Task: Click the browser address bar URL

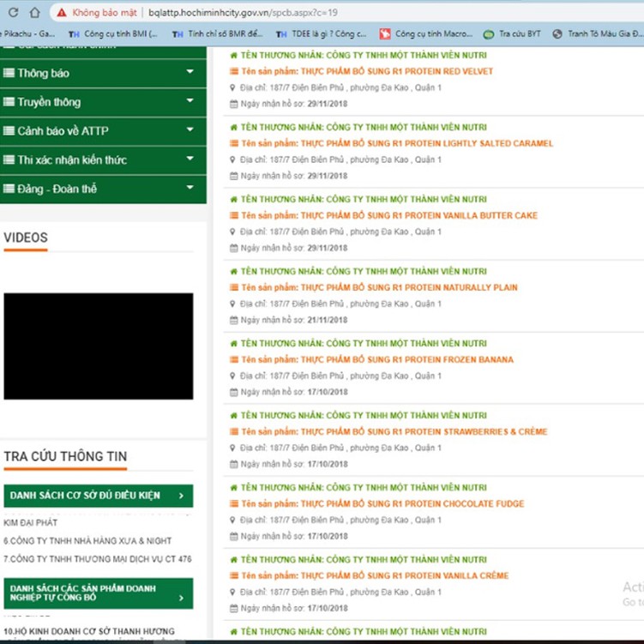Action: pos(242,13)
